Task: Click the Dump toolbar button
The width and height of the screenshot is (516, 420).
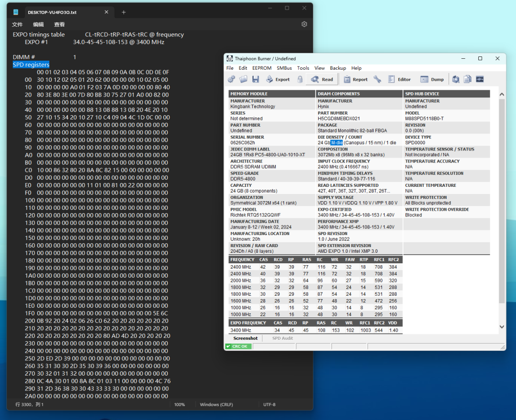Action: point(432,79)
